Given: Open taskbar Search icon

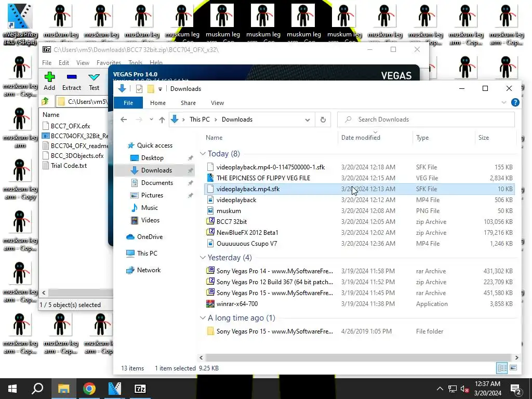Looking at the screenshot, I should (x=37, y=389).
